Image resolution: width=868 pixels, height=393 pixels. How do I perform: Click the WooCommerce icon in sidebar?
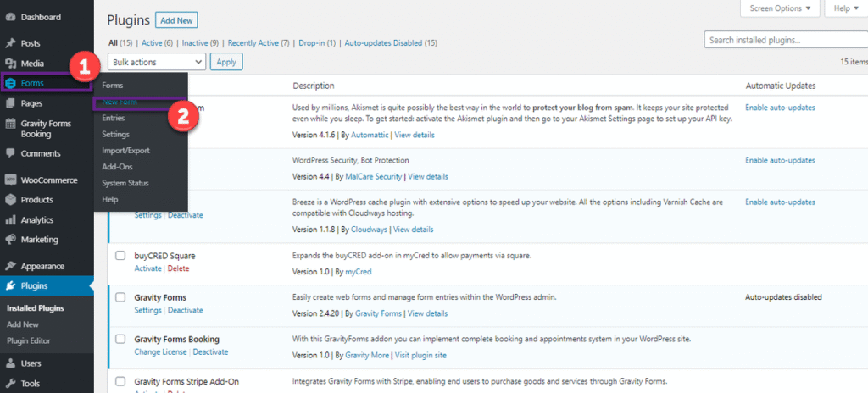pos(10,180)
